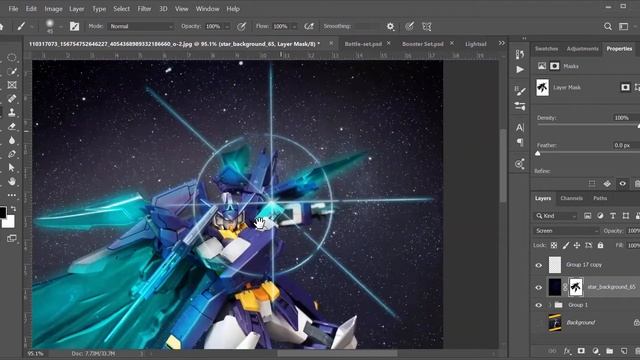Image resolution: width=640 pixels, height=360 pixels.
Task: Select the Path Selection arrow tool
Action: click(12, 167)
